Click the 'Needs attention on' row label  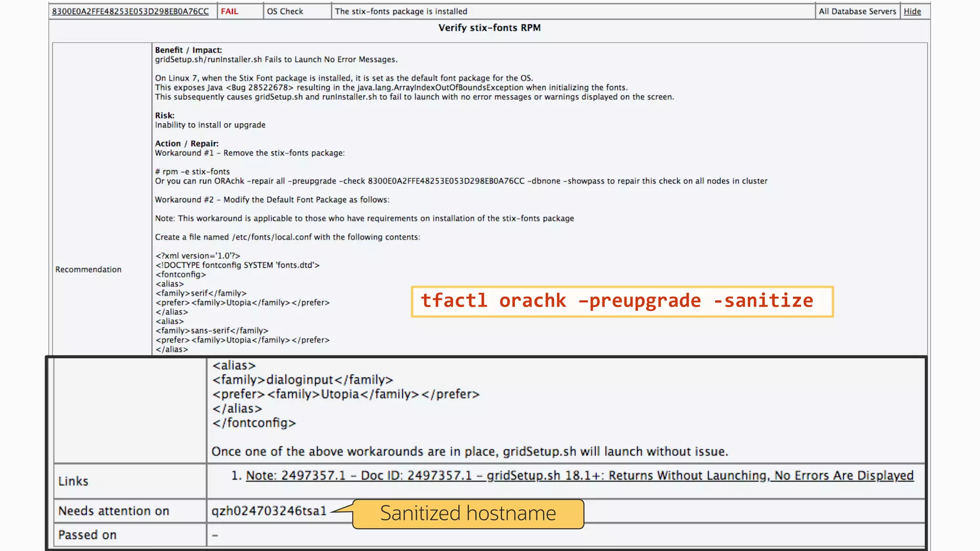coord(114,511)
